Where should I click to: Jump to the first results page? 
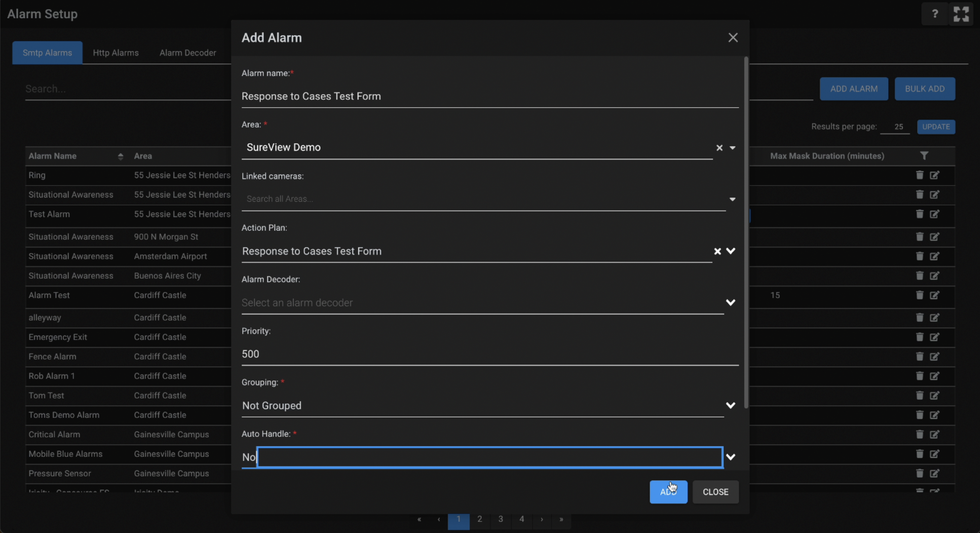(419, 519)
